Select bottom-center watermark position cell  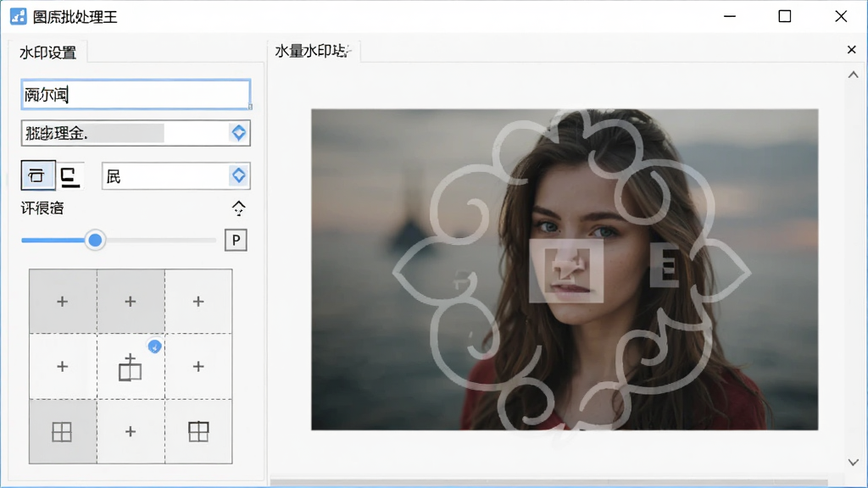131,431
